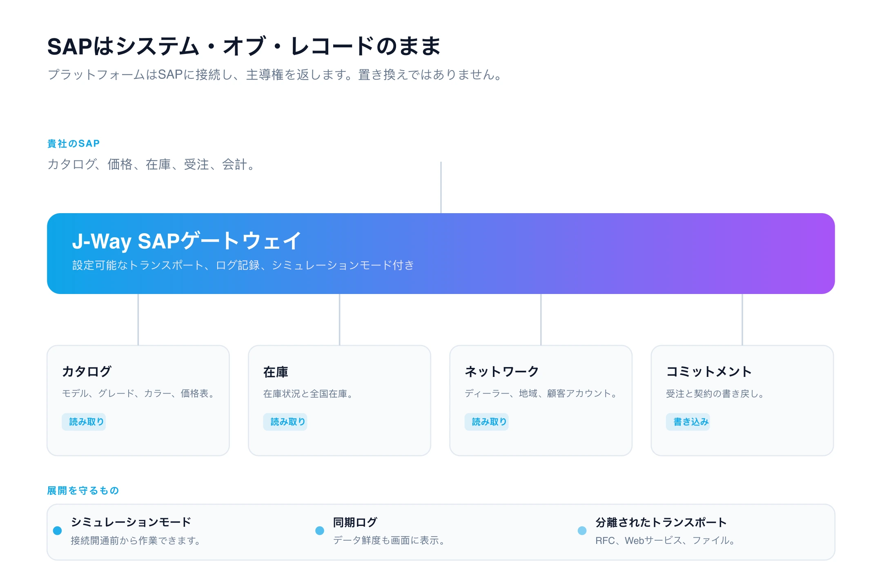Image resolution: width=882 pixels, height=588 pixels.
Task: Click the blue dot beside 同期ログ
Action: pos(320,530)
